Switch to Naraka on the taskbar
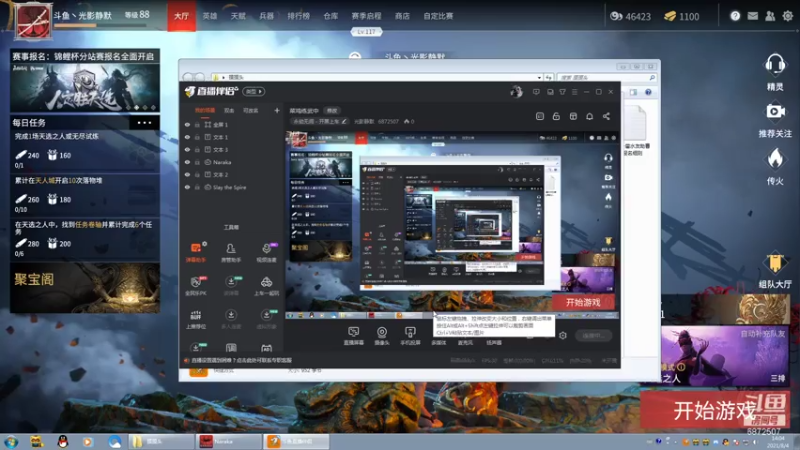800x450 pixels. click(x=229, y=441)
